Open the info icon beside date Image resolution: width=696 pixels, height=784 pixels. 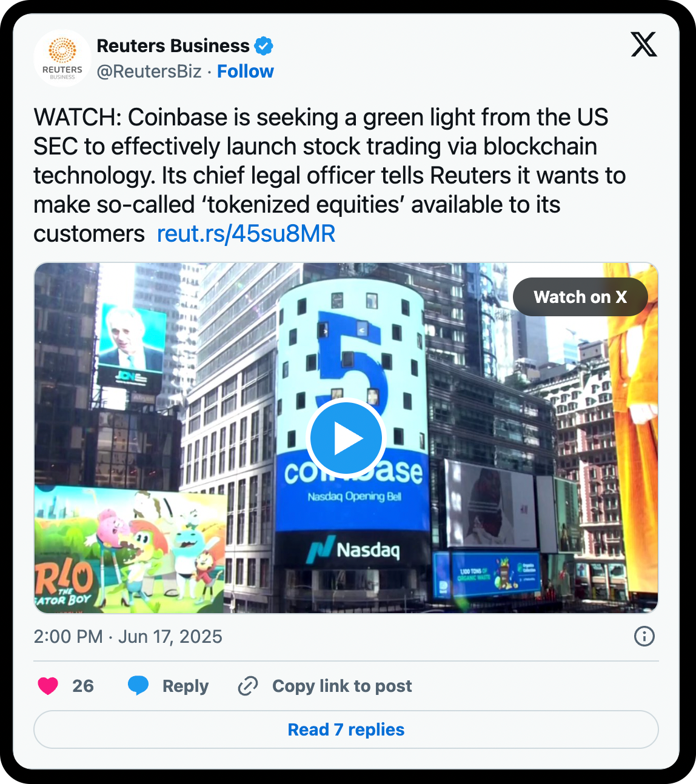point(644,636)
